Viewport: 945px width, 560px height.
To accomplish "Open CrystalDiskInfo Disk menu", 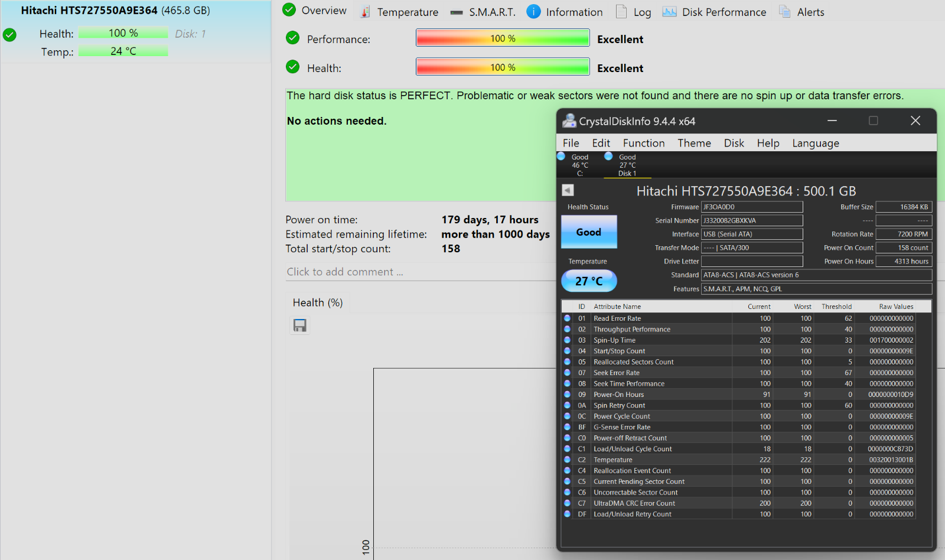I will tap(734, 143).
